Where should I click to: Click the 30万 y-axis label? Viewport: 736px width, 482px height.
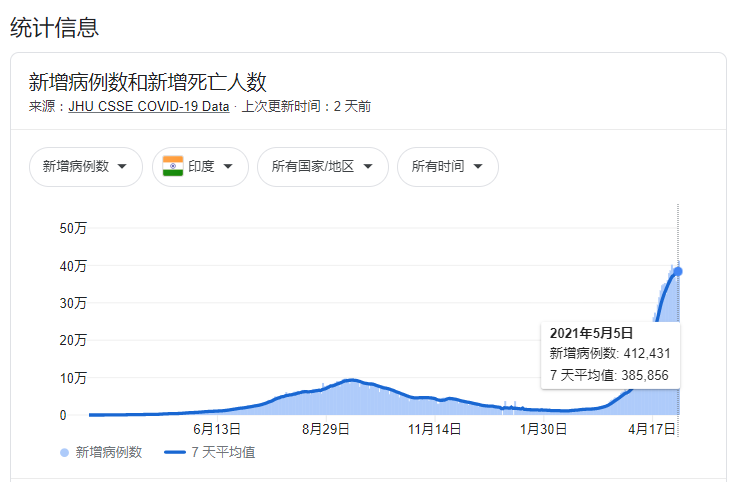[73, 303]
